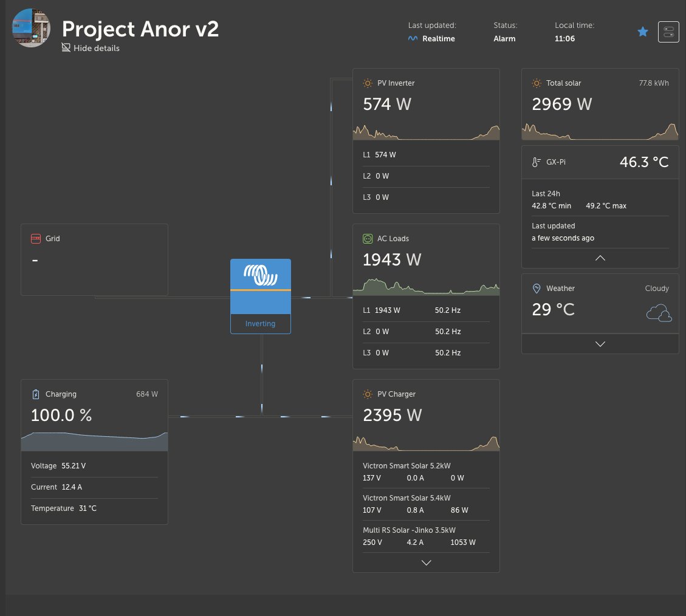
Task: Click the Grid meter icon
Action: coord(36,239)
